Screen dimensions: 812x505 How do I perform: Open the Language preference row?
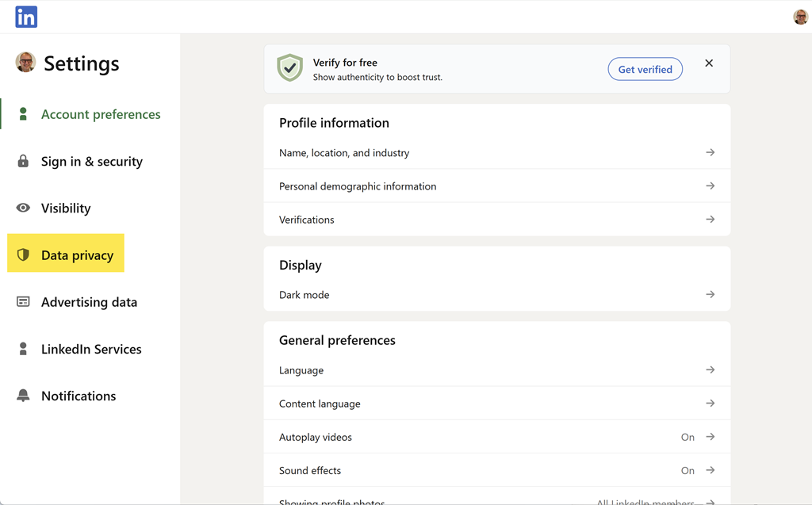tap(496, 370)
